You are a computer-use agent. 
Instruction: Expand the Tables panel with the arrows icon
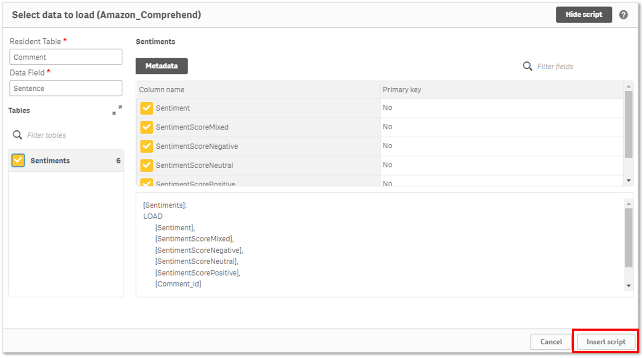pos(117,110)
